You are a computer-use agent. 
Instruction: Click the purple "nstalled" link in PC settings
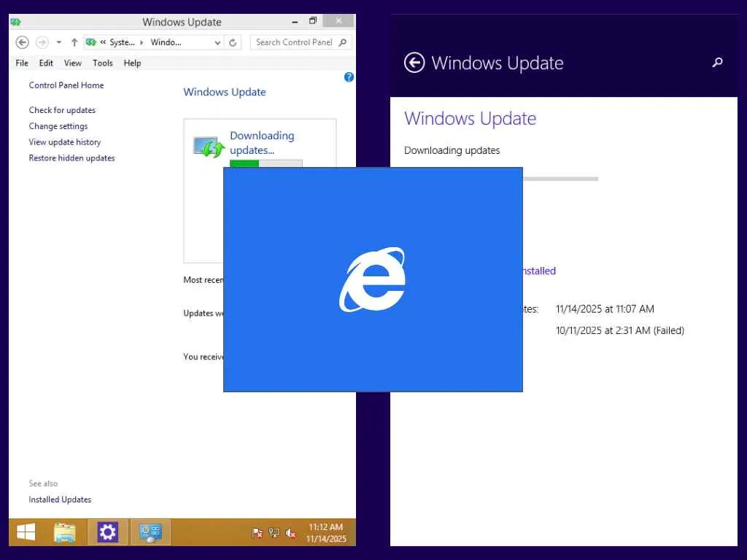(539, 271)
